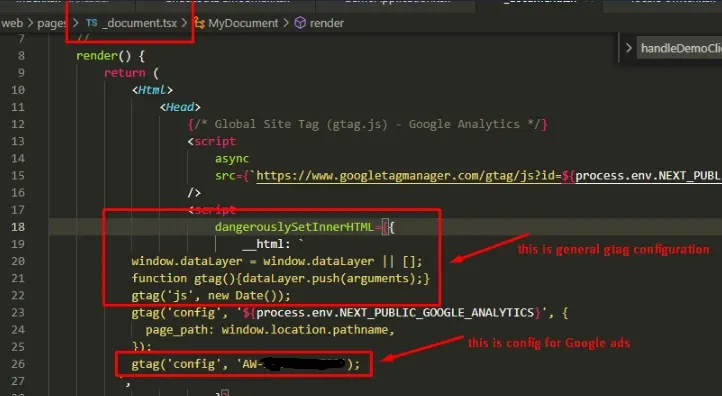722x396 pixels.
Task: Click line number 10 in the gutter
Action: 18,90
